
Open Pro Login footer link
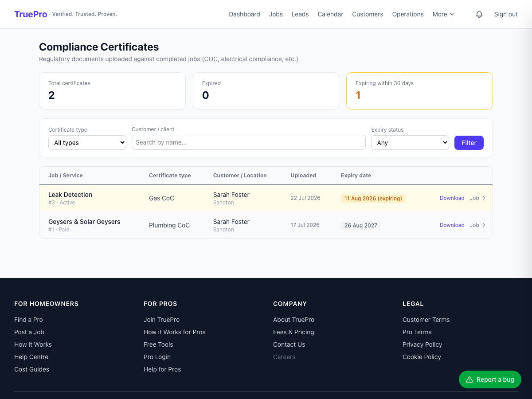tap(157, 357)
